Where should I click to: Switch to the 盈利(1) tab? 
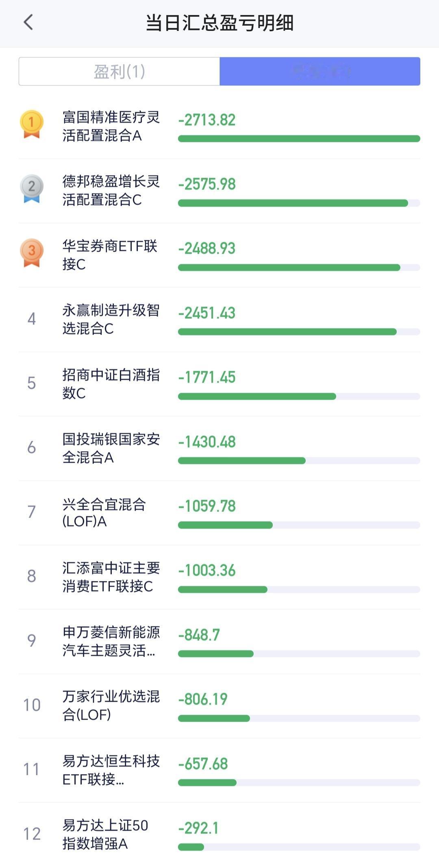click(120, 72)
